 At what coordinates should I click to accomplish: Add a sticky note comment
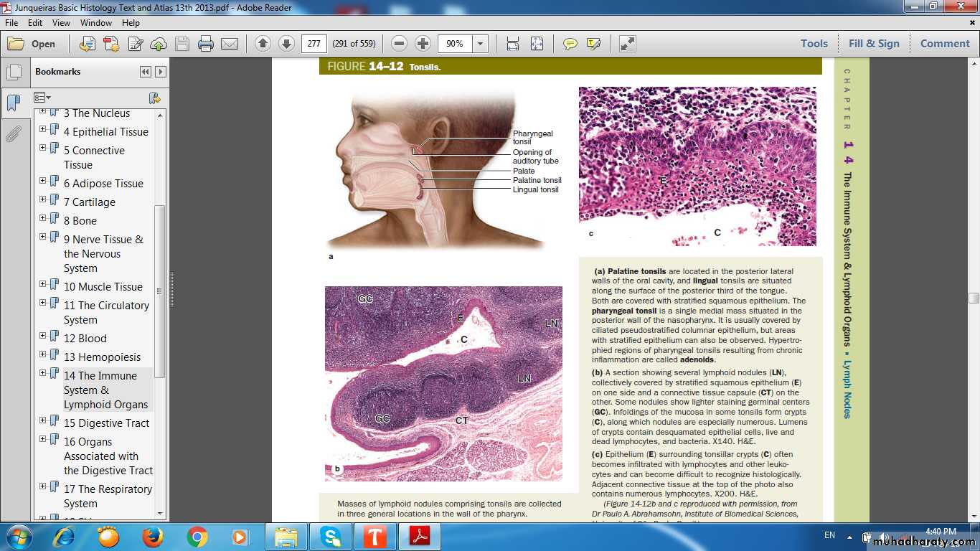pos(570,44)
